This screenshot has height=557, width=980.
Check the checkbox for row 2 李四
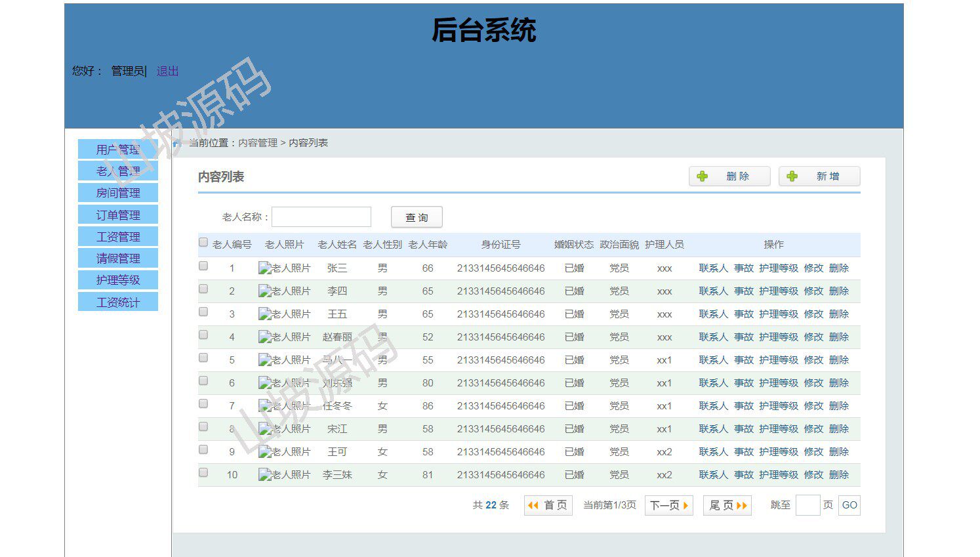pyautogui.click(x=203, y=289)
